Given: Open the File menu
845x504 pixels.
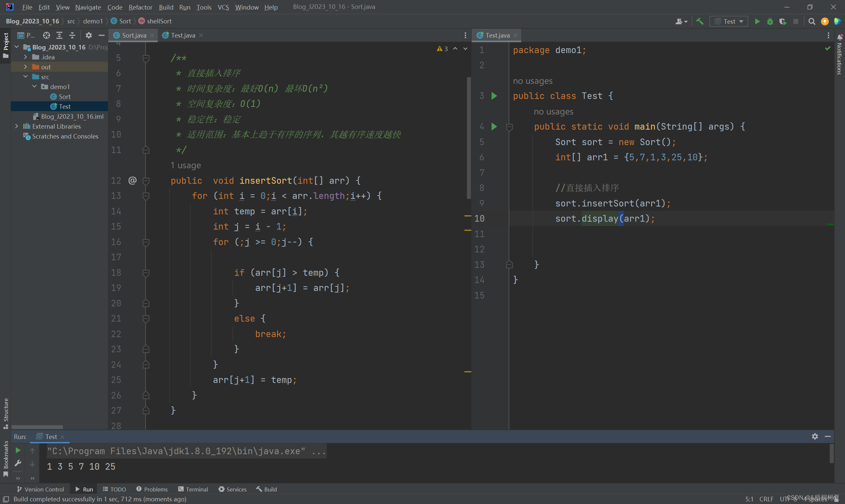Looking at the screenshot, I should pyautogui.click(x=27, y=7).
